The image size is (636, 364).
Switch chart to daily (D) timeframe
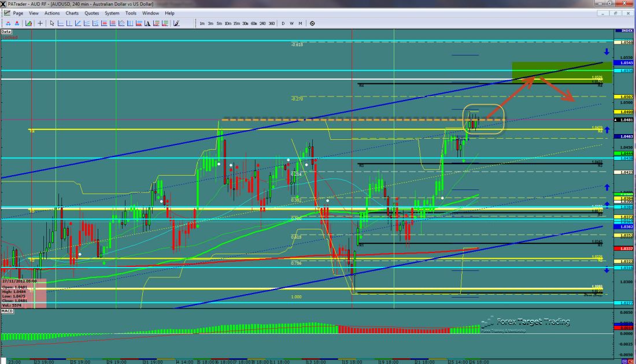(283, 24)
